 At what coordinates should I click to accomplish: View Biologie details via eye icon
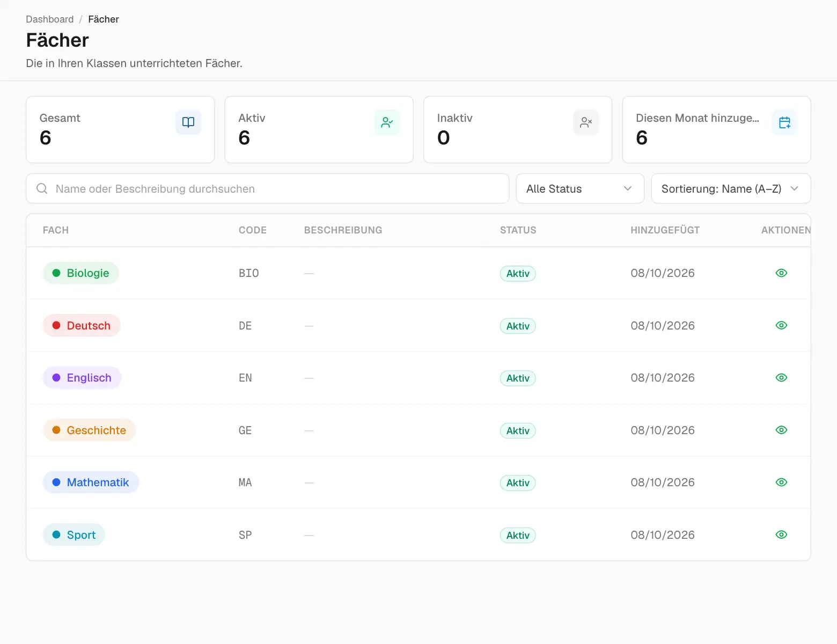(x=781, y=273)
